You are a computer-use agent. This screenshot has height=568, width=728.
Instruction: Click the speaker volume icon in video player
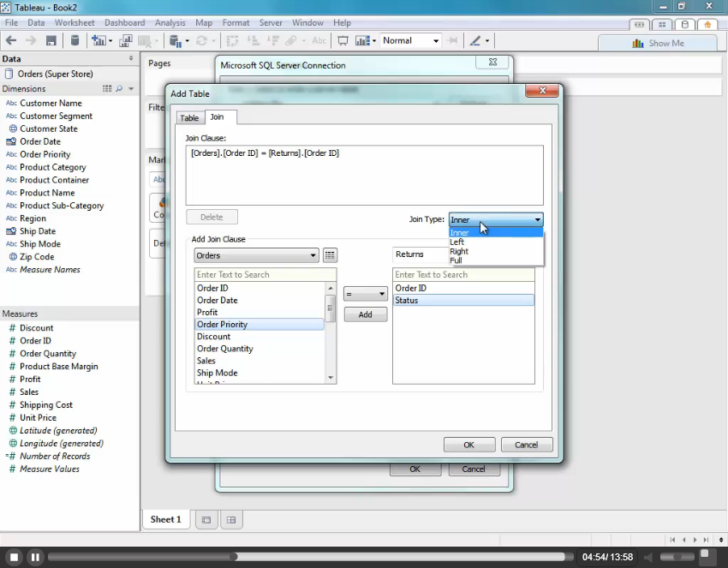click(648, 557)
